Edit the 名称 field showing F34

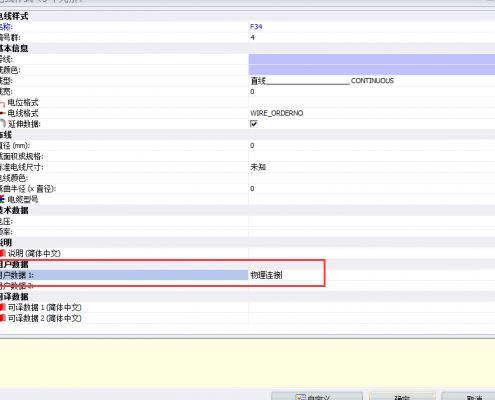coord(372,27)
